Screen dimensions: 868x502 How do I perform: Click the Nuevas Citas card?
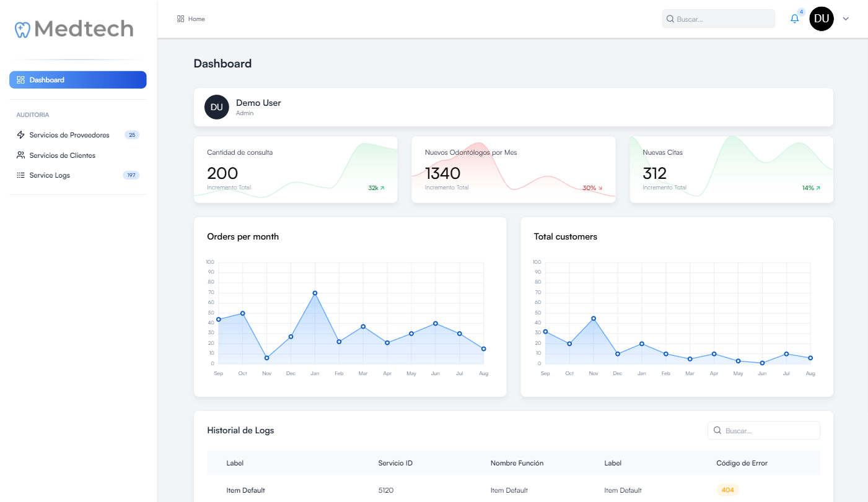pos(732,170)
